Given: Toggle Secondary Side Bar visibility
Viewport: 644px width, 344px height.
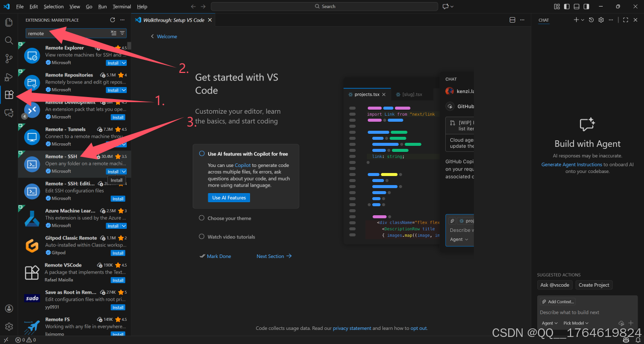Looking at the screenshot, I should point(586,7).
